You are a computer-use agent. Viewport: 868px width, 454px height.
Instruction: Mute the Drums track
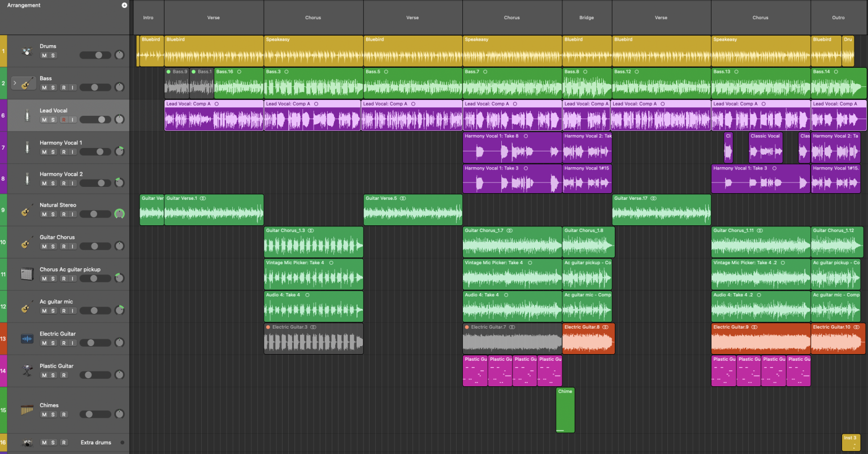tap(44, 55)
